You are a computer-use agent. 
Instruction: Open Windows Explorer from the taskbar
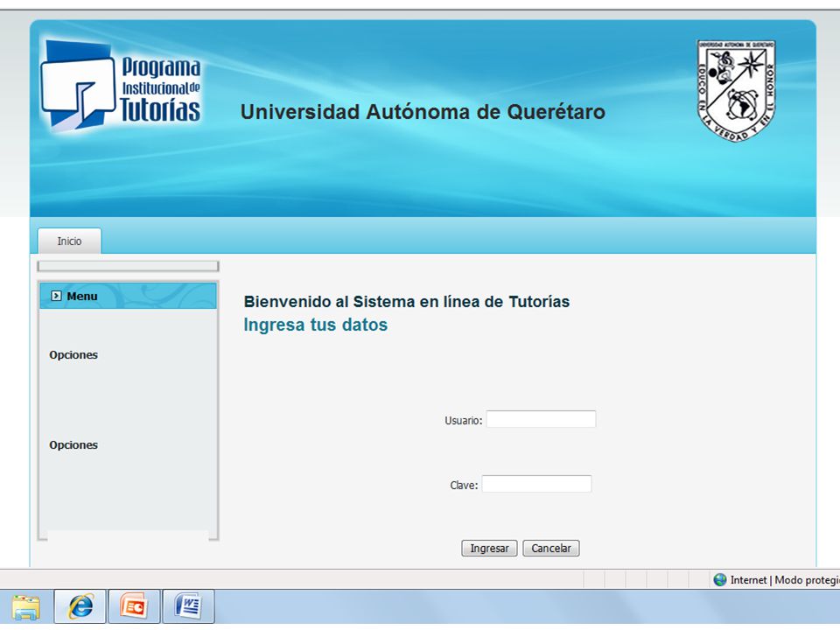pos(26,607)
